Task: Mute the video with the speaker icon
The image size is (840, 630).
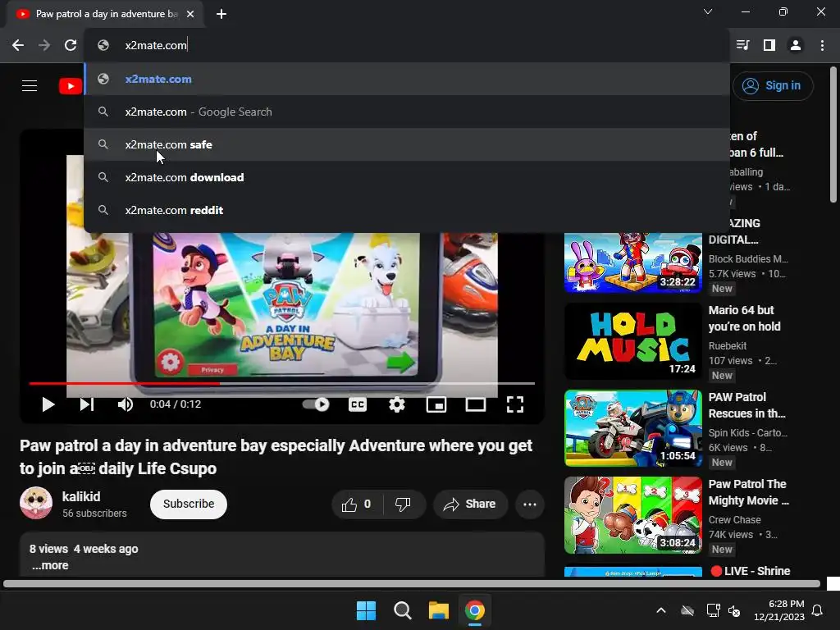Action: click(x=125, y=404)
